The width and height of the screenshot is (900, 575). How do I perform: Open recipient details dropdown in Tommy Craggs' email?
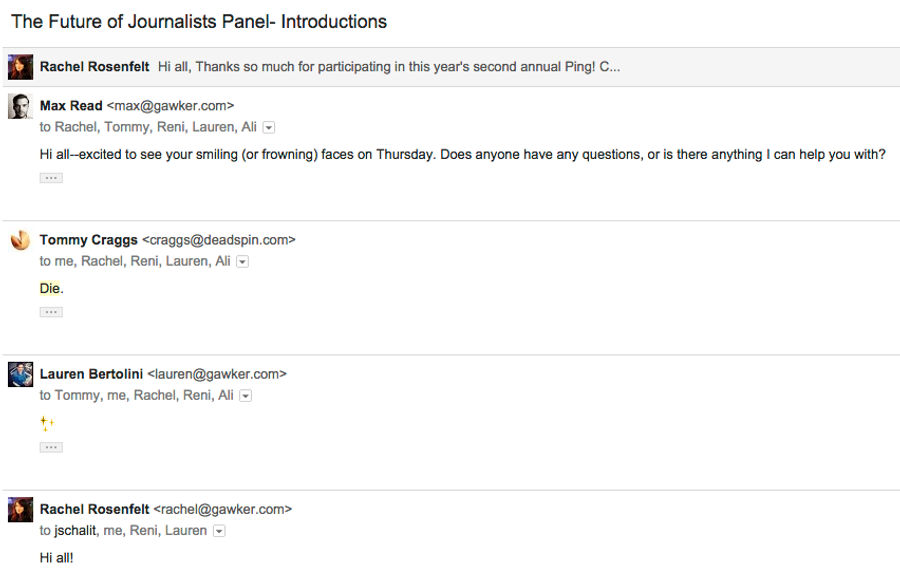tap(243, 262)
